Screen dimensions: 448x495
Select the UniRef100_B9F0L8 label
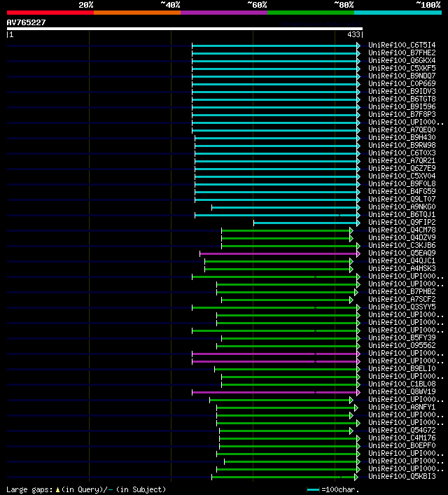coord(402,183)
